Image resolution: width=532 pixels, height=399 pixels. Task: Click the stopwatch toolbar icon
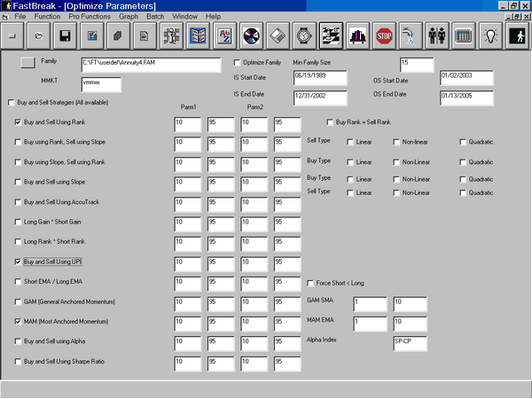304,36
